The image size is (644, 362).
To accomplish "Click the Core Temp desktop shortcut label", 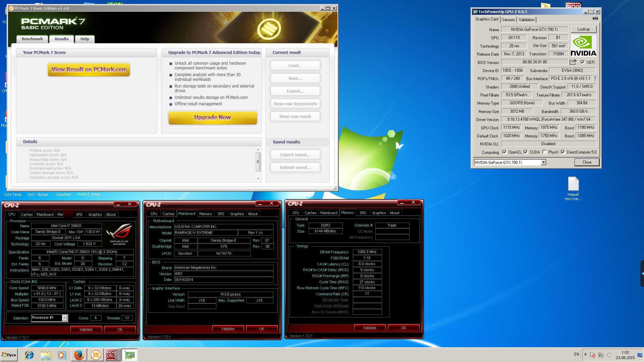I will coord(12,194).
